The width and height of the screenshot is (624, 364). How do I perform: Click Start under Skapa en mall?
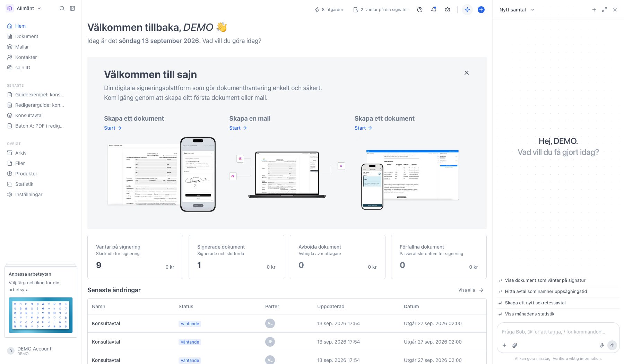[x=238, y=128]
